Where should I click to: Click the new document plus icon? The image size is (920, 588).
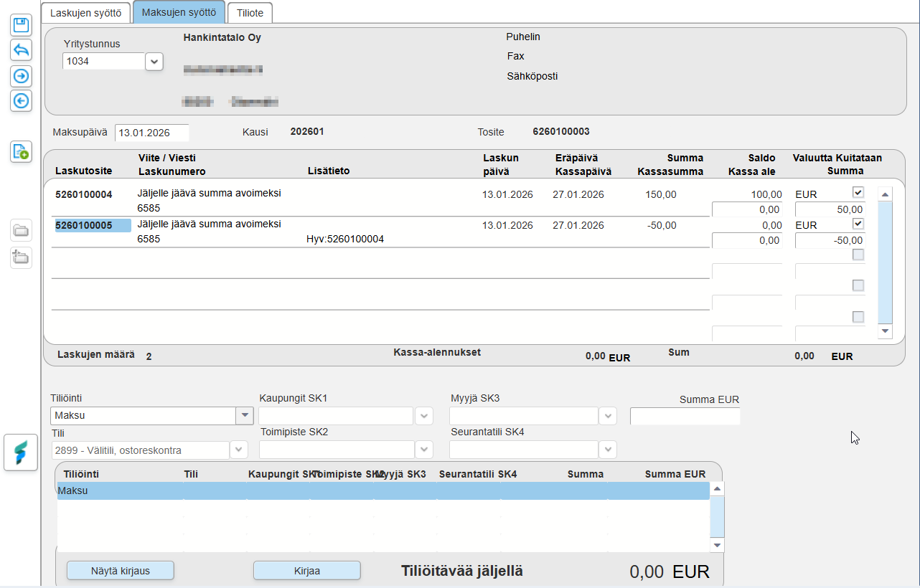(x=21, y=151)
